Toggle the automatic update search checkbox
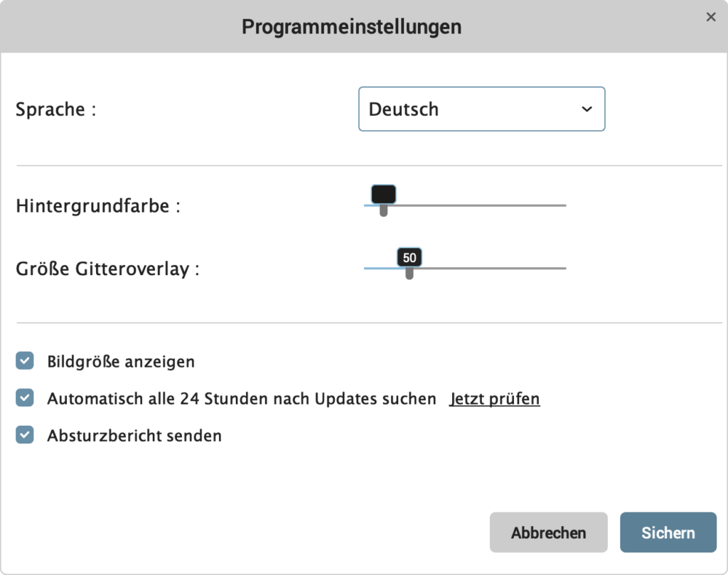728x575 pixels. 25,398
